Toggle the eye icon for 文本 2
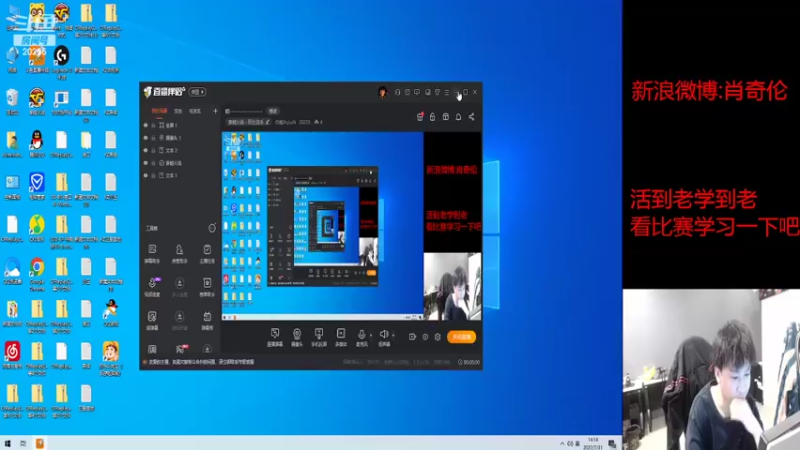This screenshot has width=800, height=450. point(146,151)
